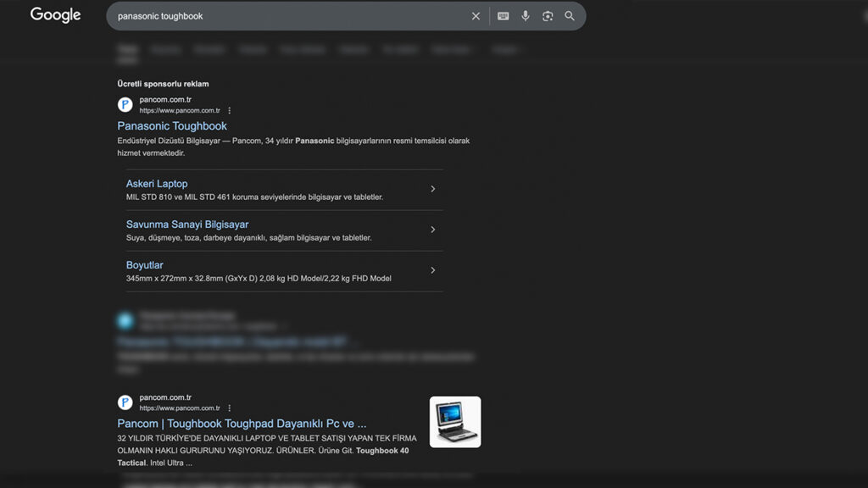Open the three-dot menu for organic Pancom result

pyautogui.click(x=230, y=408)
